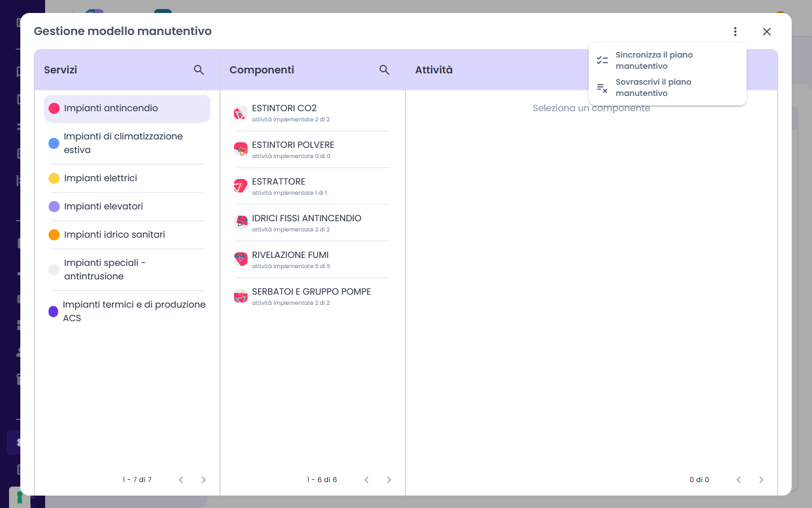
Task: Go to previous page of Servizi
Action: coord(181,480)
